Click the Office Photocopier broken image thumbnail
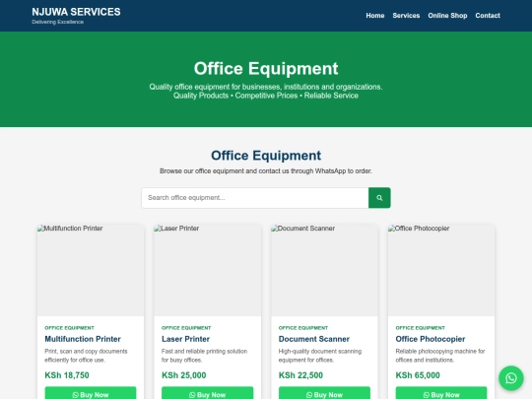532x399 pixels. click(x=441, y=270)
